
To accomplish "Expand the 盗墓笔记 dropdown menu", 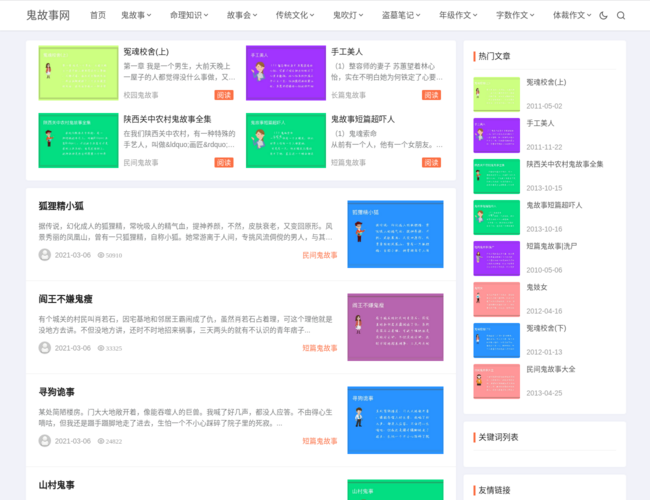I will point(401,15).
